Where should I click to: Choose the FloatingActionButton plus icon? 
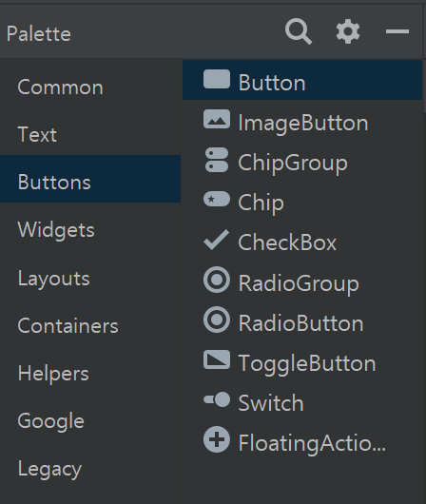point(217,439)
